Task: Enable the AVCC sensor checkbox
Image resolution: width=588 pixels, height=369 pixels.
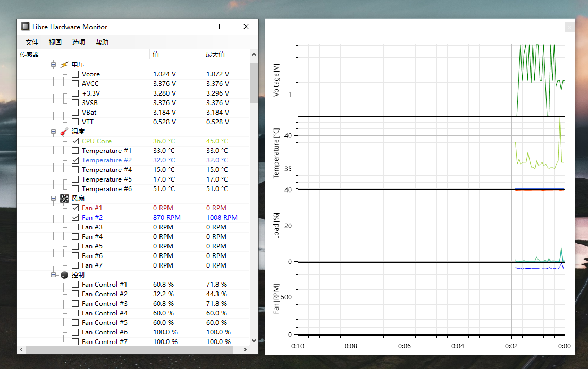Action: pos(75,84)
